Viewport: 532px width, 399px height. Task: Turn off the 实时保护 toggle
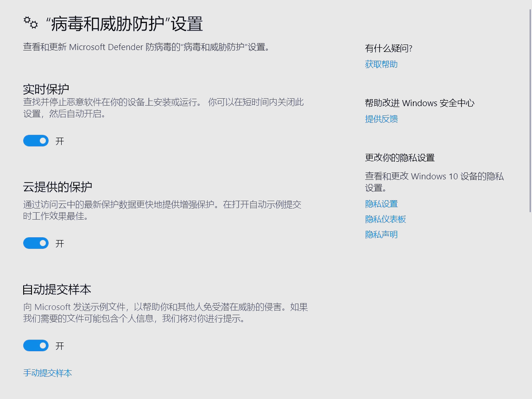[36, 141]
